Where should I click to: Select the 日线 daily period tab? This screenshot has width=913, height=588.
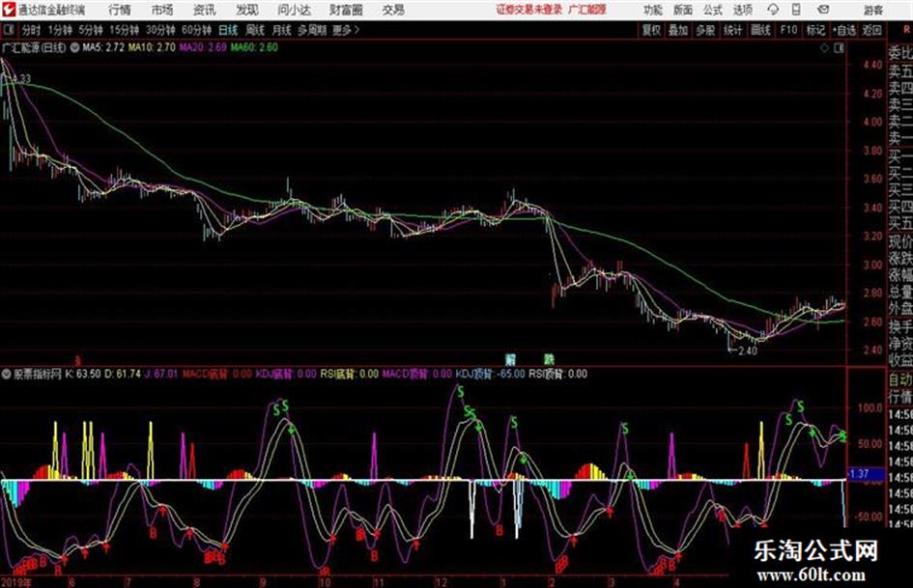[x=228, y=30]
